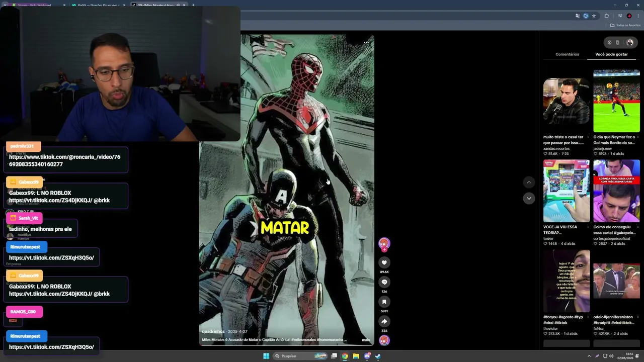Open the @roncaria_ TikTok link in chat

point(65,160)
